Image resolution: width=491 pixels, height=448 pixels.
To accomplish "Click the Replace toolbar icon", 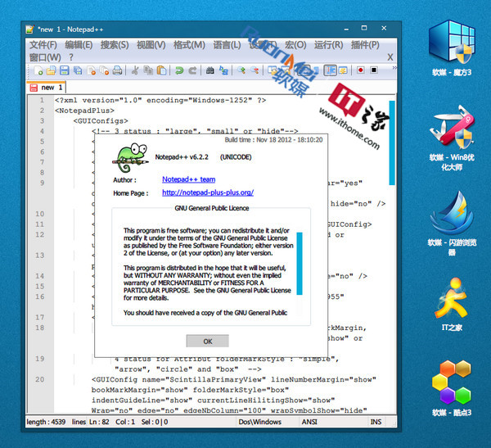I will (223, 70).
